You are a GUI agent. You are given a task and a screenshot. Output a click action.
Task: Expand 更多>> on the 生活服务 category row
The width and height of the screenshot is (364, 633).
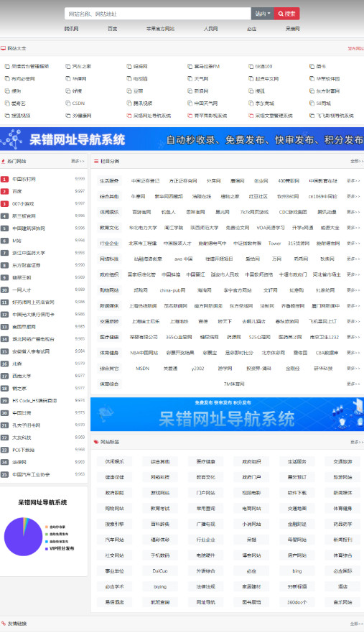pos(353,181)
